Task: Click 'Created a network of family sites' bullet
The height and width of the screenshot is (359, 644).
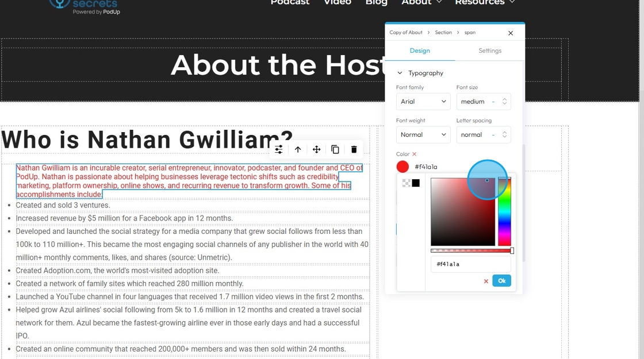Action: 129,284
